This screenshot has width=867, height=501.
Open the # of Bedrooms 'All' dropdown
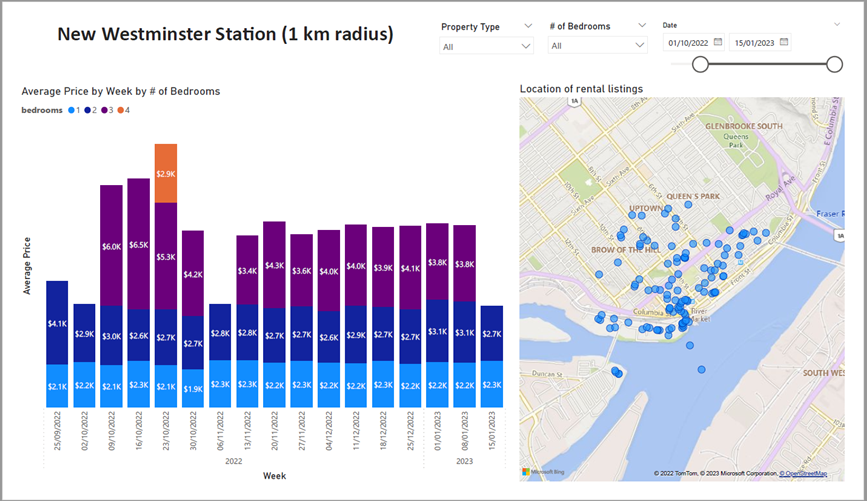click(598, 46)
